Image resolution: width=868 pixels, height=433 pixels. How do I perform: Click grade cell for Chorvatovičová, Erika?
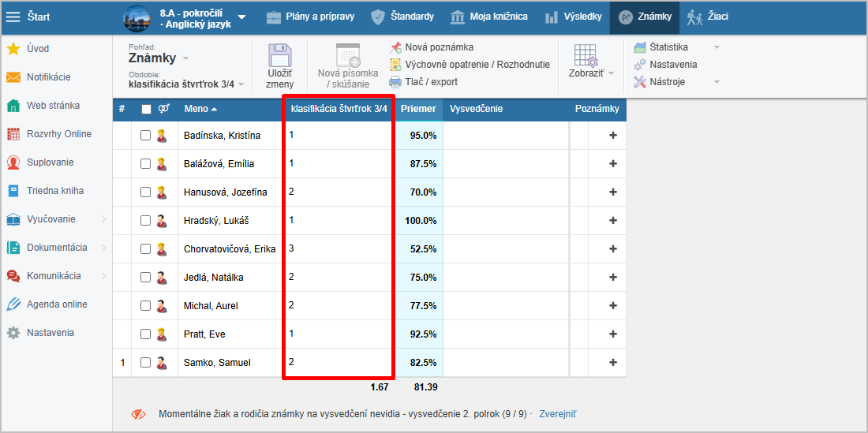[x=338, y=249]
